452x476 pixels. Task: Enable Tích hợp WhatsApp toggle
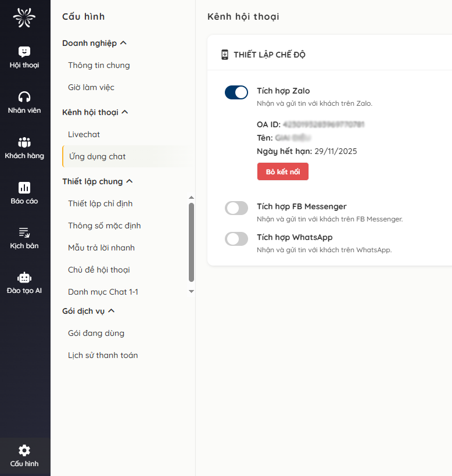(x=236, y=238)
